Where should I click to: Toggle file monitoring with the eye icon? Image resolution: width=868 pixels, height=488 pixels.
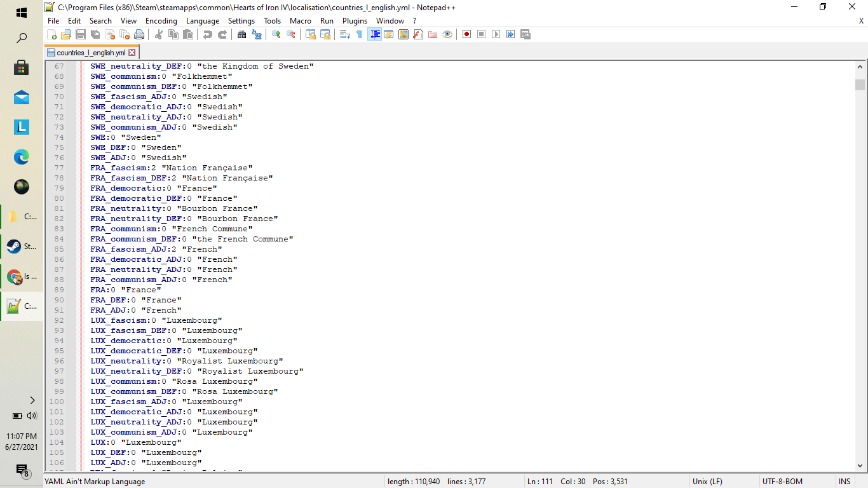447,34
